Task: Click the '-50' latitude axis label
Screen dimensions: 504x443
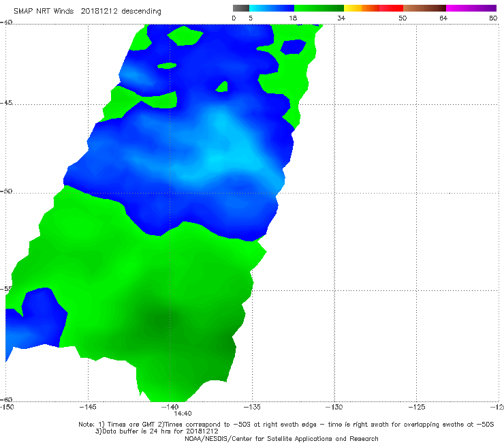Action: click(6, 191)
